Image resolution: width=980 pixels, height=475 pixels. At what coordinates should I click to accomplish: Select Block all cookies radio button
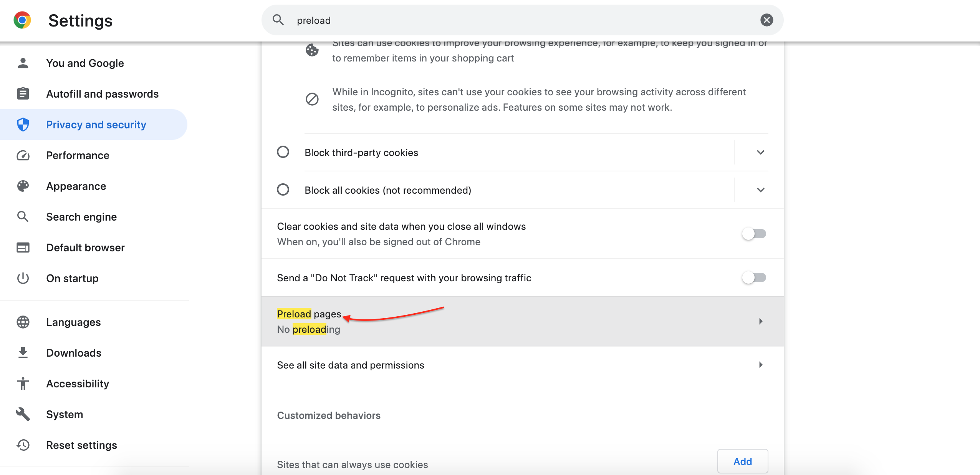coord(283,190)
